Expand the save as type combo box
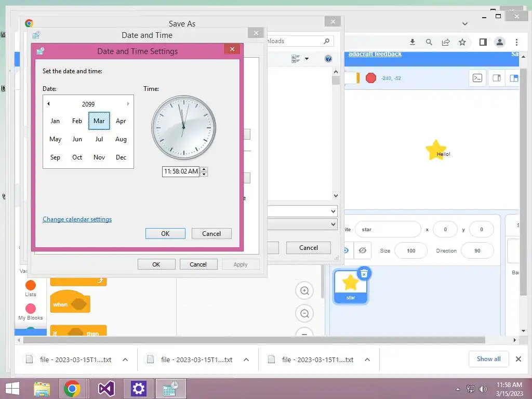This screenshot has width=532, height=399. [x=333, y=224]
